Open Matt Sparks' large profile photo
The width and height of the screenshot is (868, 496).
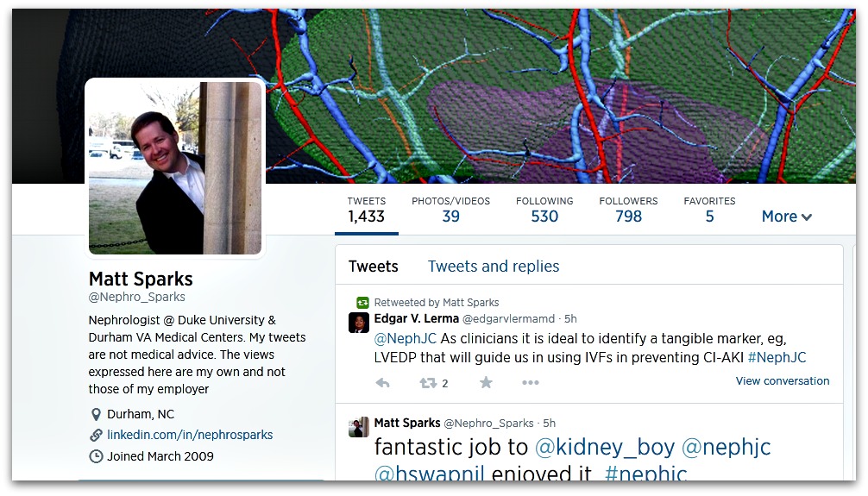coord(175,167)
